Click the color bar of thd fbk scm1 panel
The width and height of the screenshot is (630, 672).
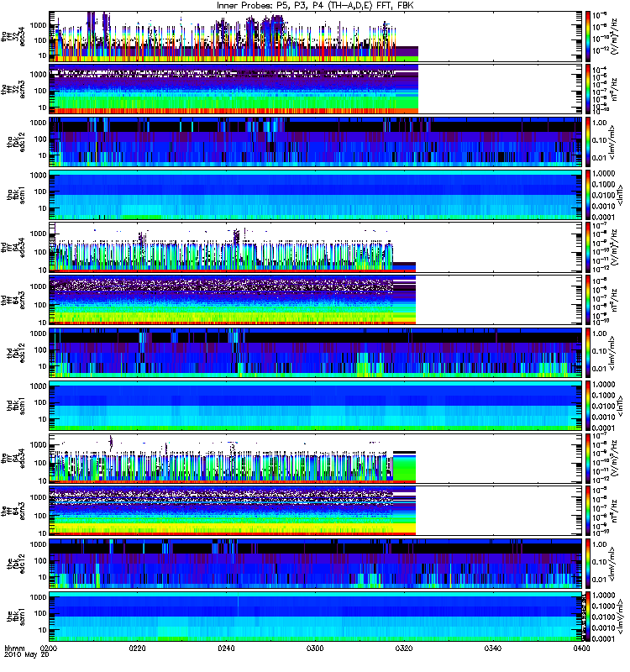coord(588,405)
